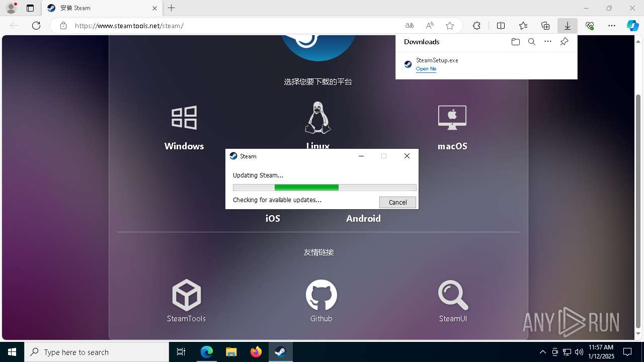
Task: Pick the macOS platform icon
Action: [452, 118]
